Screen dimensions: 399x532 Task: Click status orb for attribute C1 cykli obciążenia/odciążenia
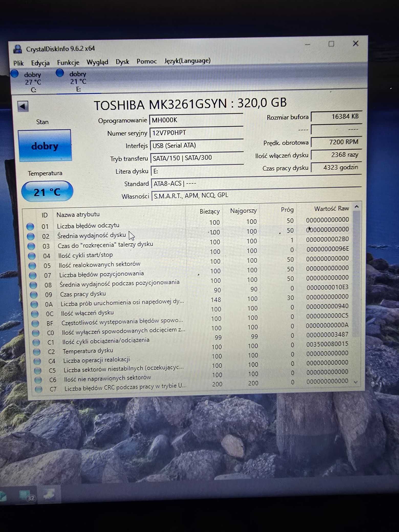(36, 343)
